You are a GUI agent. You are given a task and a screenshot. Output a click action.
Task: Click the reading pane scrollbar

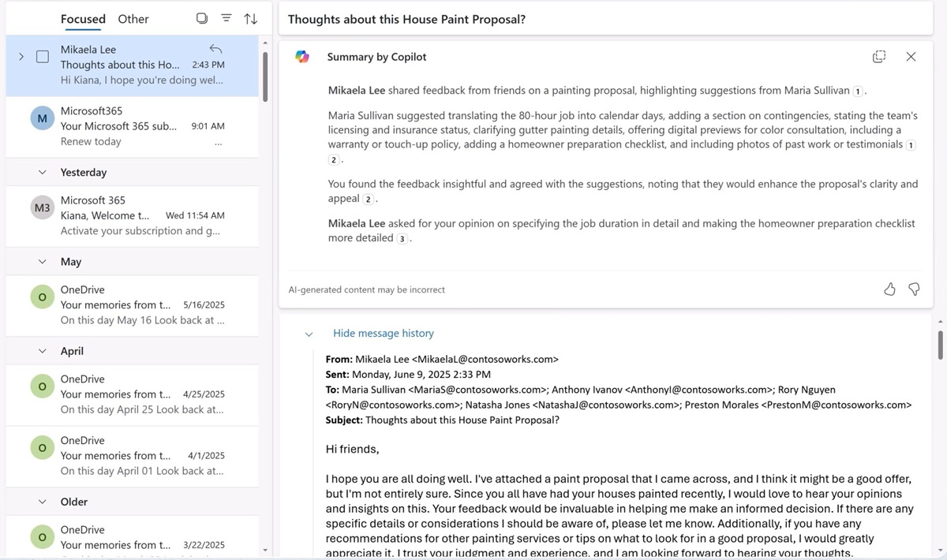point(940,345)
